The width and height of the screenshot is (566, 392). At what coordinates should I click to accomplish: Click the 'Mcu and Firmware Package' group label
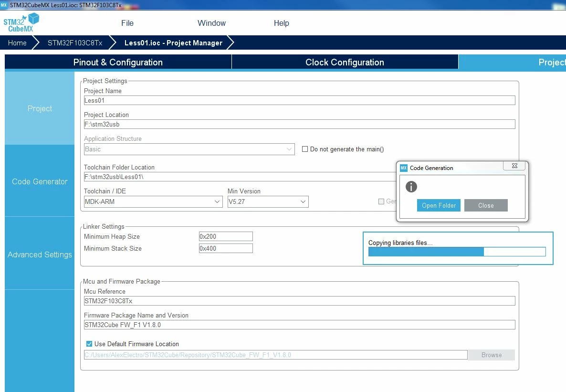(122, 281)
